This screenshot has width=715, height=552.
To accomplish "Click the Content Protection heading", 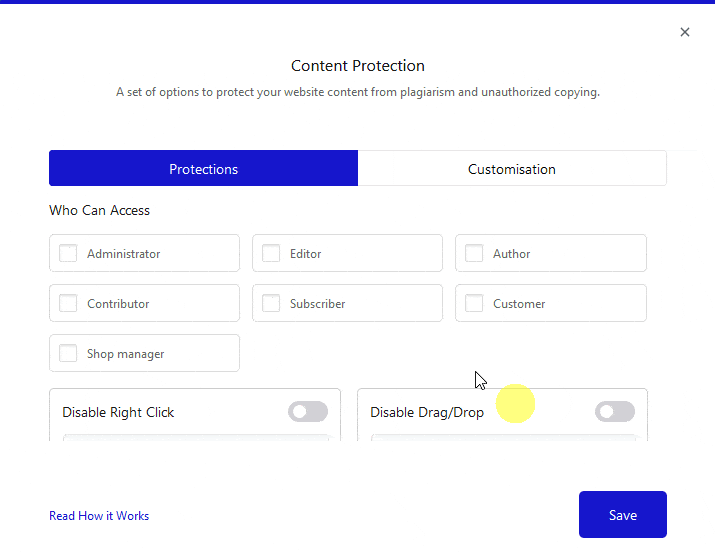I will (358, 66).
